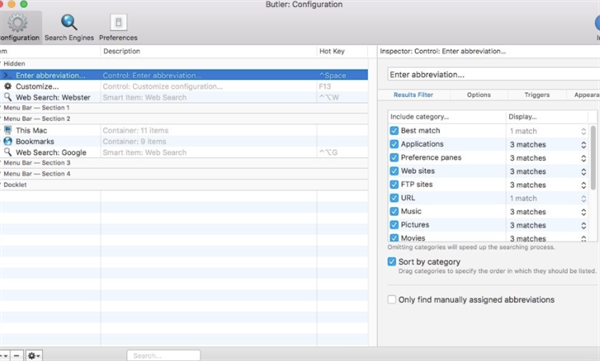The width and height of the screenshot is (600, 361).
Task: Click 'Container: 9 items' description
Action: (134, 141)
